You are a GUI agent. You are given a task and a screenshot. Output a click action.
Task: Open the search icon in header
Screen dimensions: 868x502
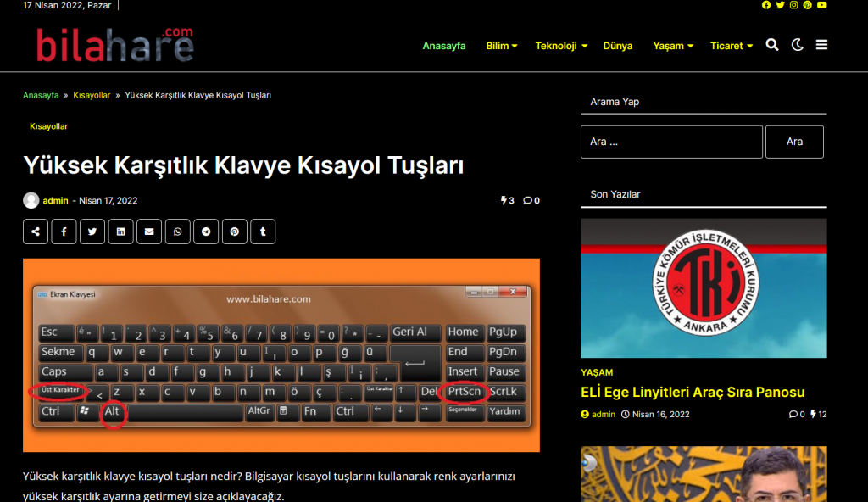coord(771,46)
